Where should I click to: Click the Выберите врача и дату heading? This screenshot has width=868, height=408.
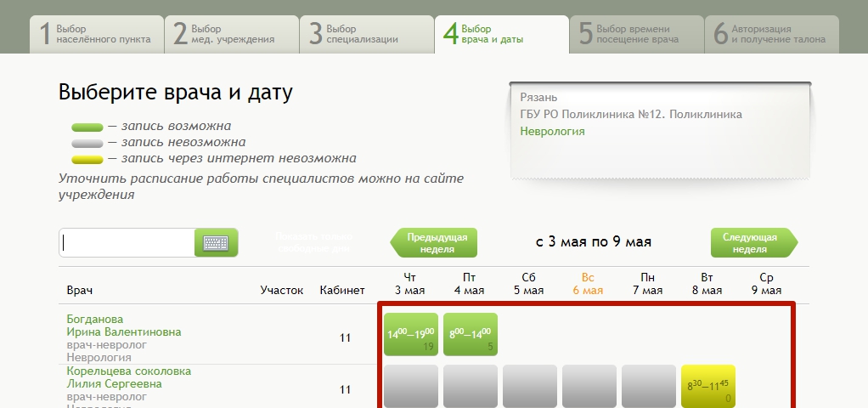pyautogui.click(x=176, y=93)
